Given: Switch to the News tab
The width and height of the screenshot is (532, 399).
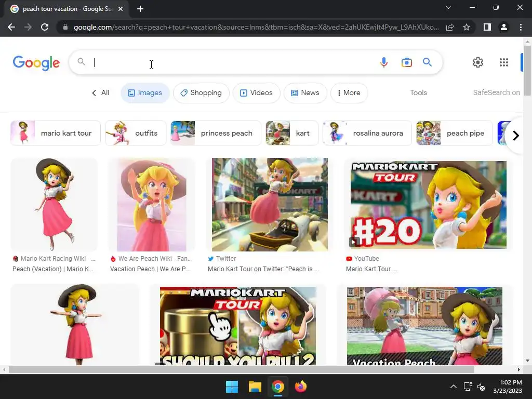Looking at the screenshot, I should [x=305, y=93].
